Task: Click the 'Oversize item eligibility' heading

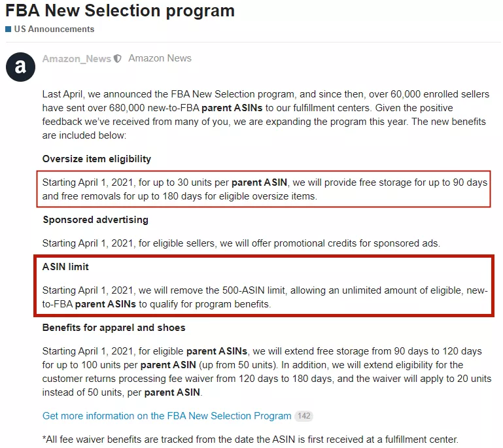Action: click(97, 159)
